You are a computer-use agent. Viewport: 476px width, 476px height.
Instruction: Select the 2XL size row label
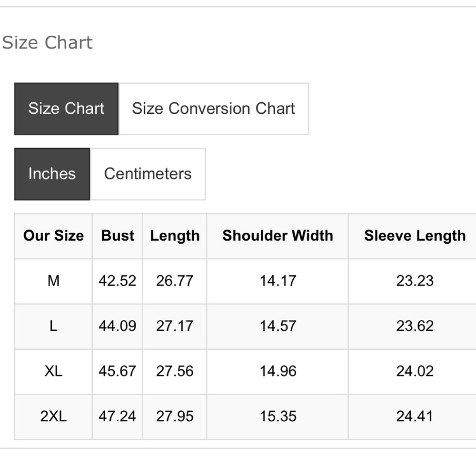tap(53, 416)
